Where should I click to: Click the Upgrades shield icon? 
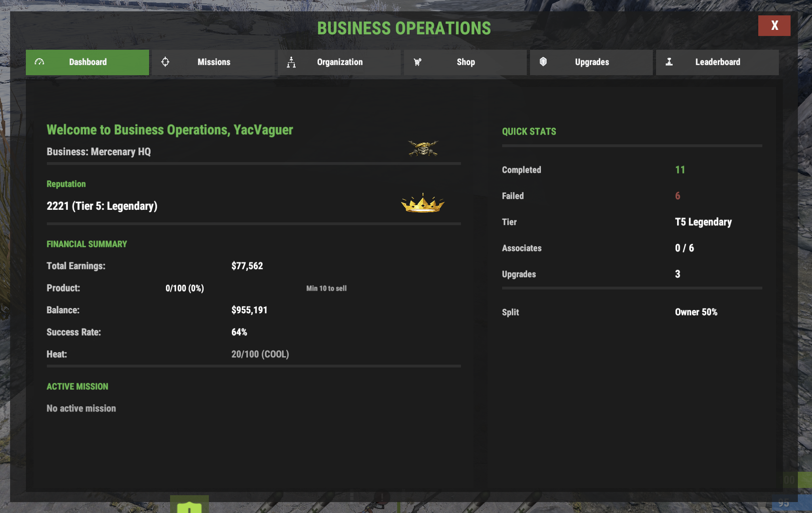click(x=543, y=61)
